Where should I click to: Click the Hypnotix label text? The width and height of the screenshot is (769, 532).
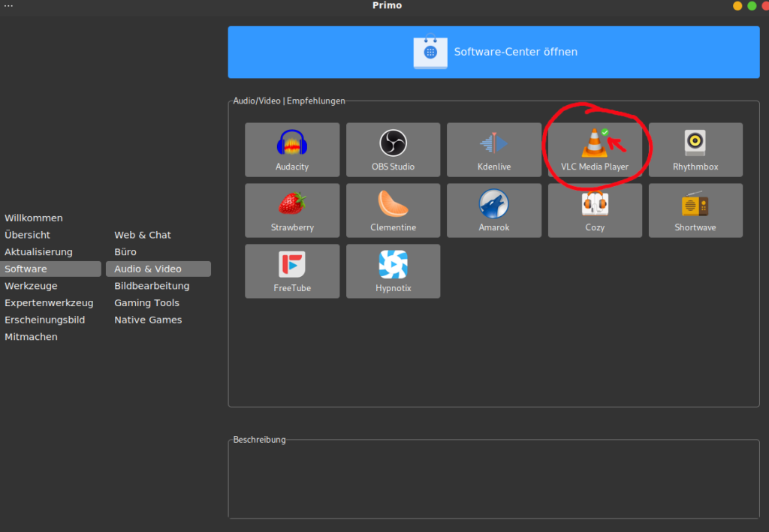393,288
